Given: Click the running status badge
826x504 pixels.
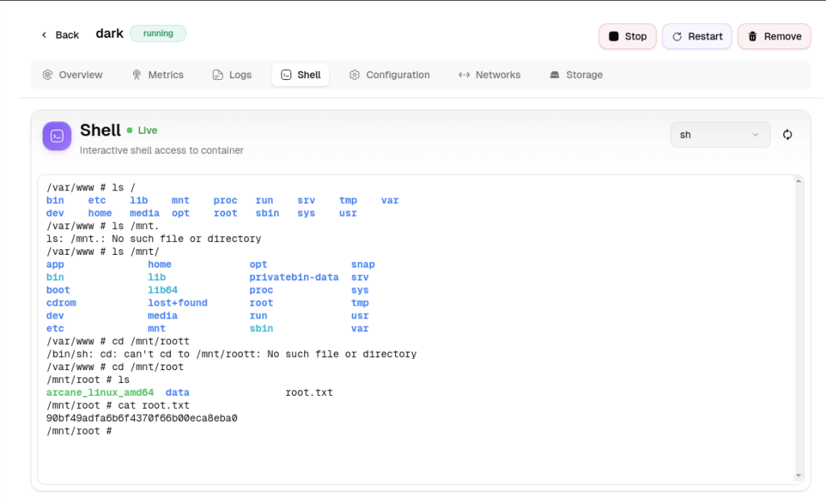Looking at the screenshot, I should [x=158, y=33].
